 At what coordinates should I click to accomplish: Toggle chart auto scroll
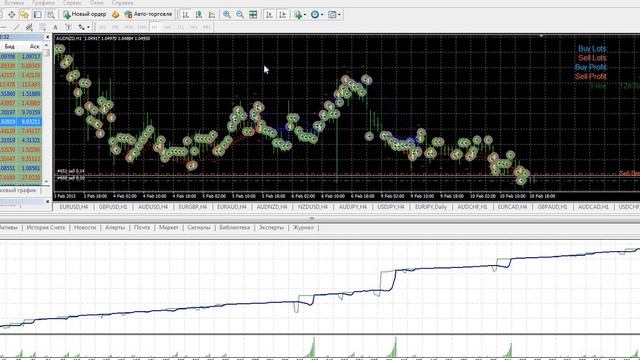click(269, 15)
